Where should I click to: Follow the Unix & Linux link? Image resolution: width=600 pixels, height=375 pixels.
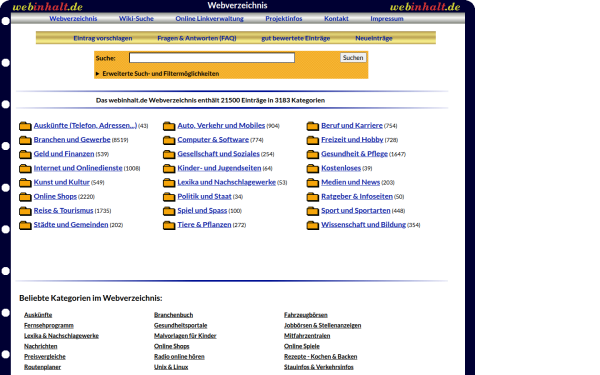[171, 367]
